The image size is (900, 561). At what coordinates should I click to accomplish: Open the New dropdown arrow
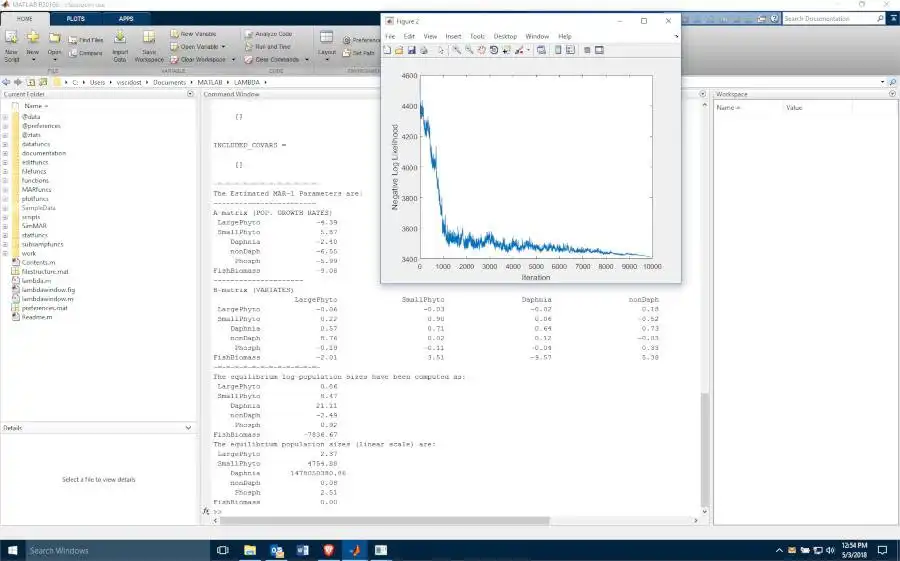click(33, 60)
